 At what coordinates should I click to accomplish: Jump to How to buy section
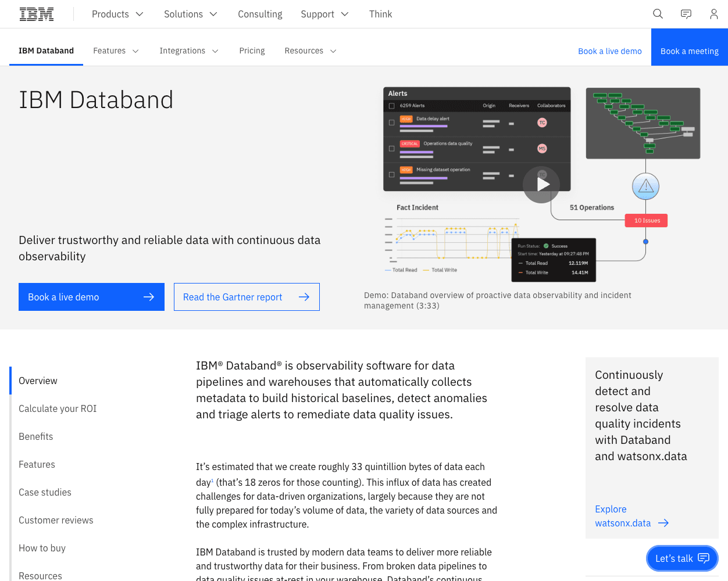click(42, 548)
